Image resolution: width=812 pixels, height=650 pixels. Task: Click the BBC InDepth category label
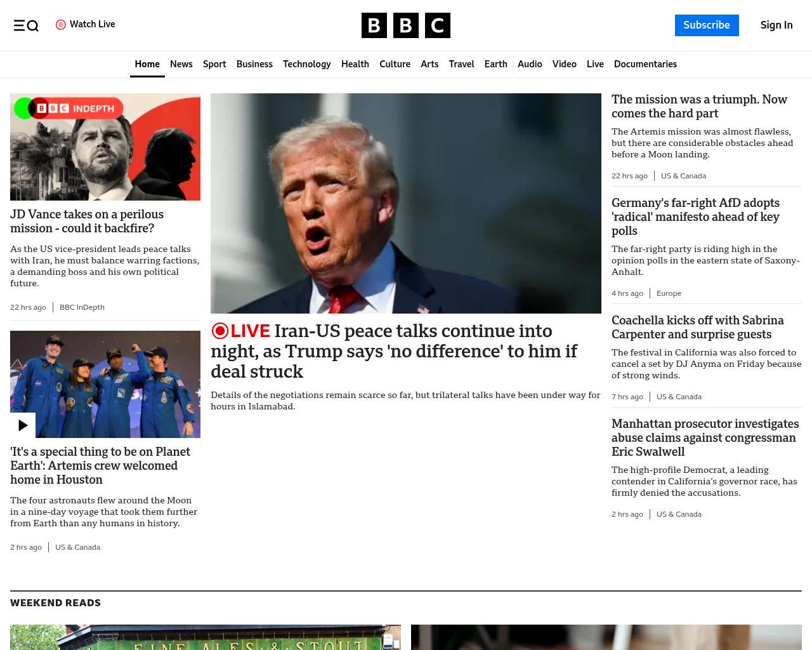click(x=82, y=307)
